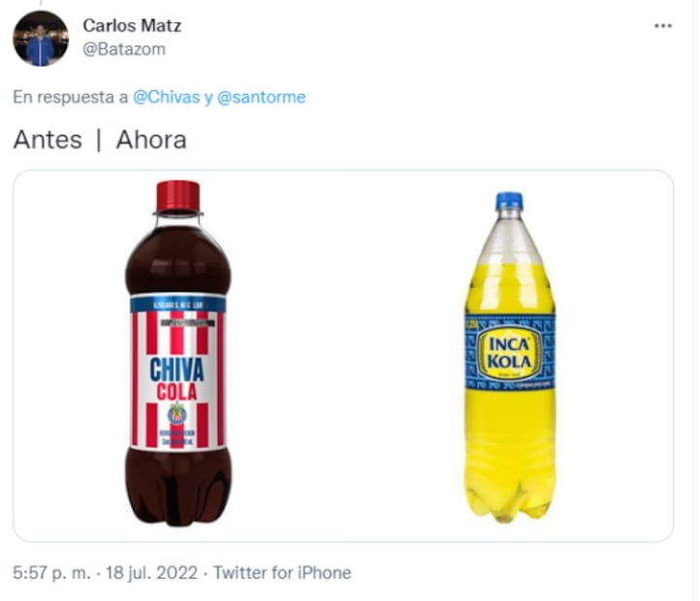Viewport: 700px width, 601px height.
Task: Click the CHIVA COLA text on the label
Action: (176, 379)
